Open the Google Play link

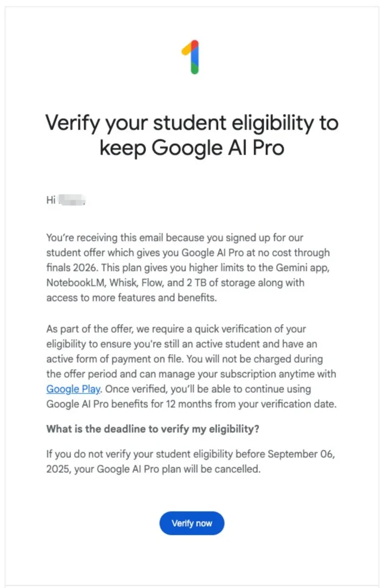tap(73, 389)
